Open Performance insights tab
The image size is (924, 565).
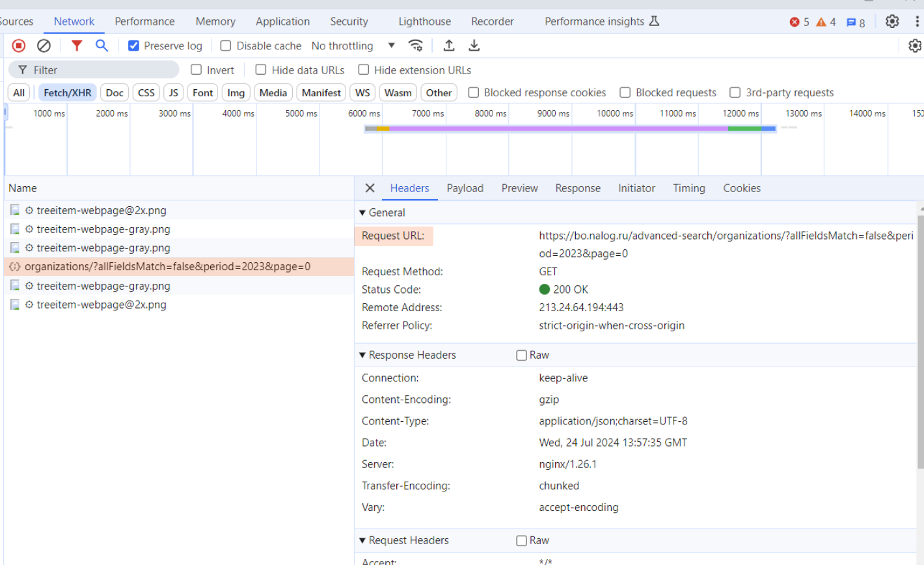click(602, 21)
